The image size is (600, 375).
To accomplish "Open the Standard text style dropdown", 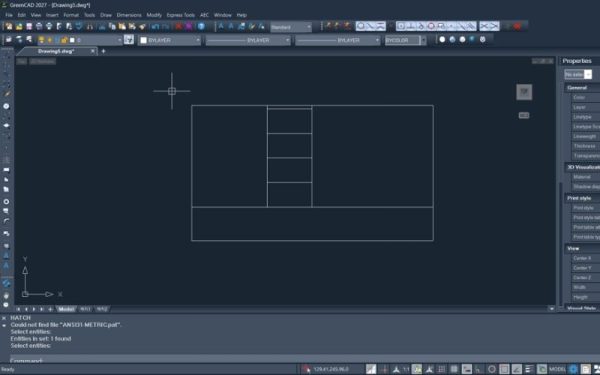I will pos(291,27).
